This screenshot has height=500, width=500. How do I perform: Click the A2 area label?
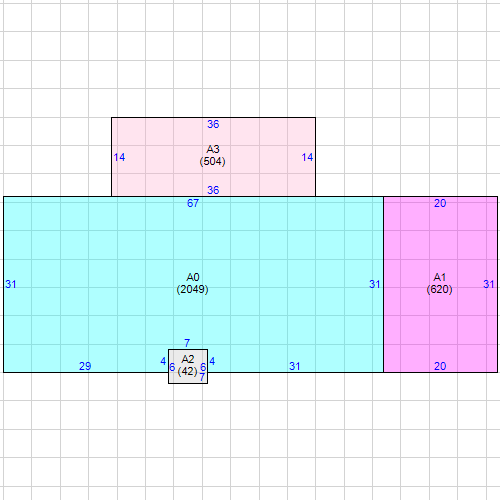188,359
